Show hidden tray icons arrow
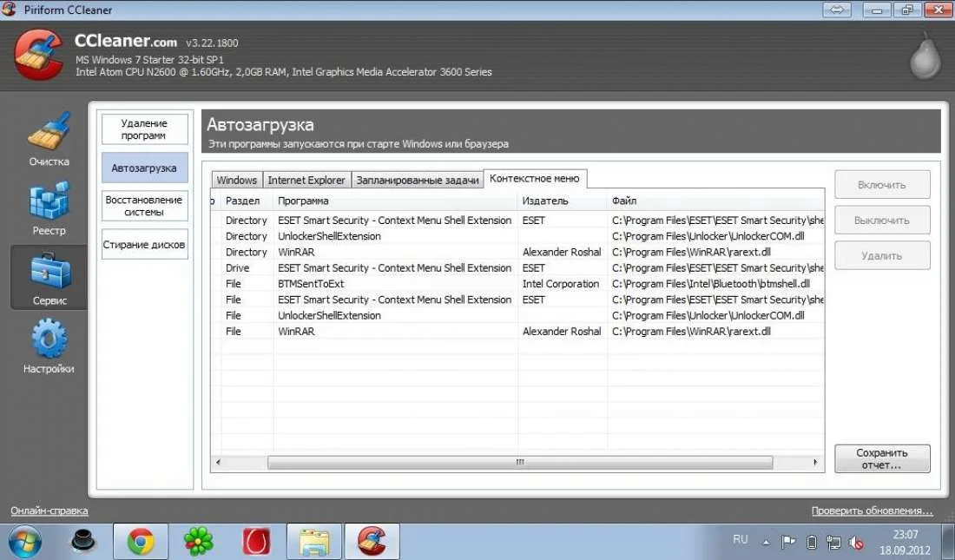 tap(767, 542)
